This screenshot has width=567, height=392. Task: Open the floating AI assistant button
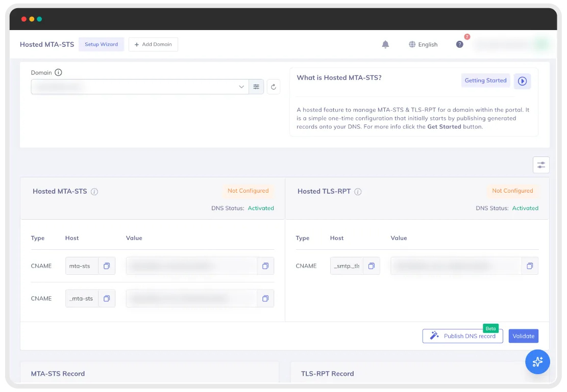(537, 361)
